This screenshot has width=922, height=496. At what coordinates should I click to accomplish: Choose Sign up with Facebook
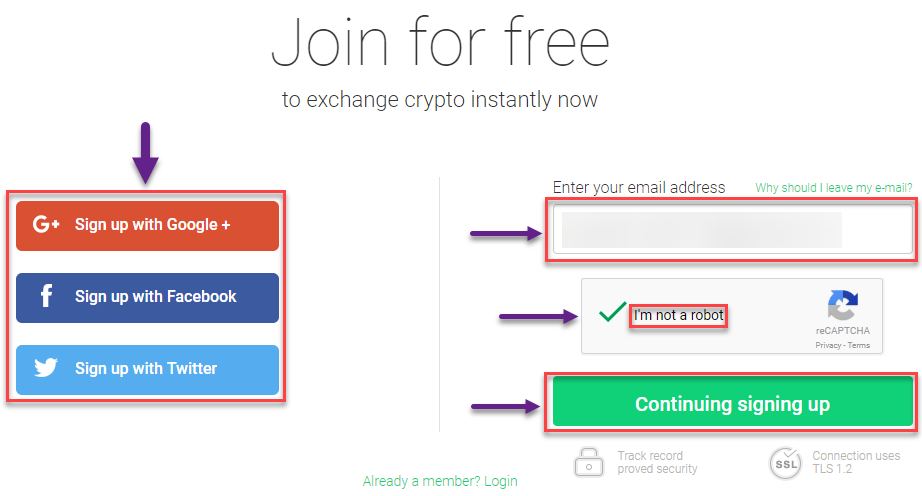click(x=148, y=297)
